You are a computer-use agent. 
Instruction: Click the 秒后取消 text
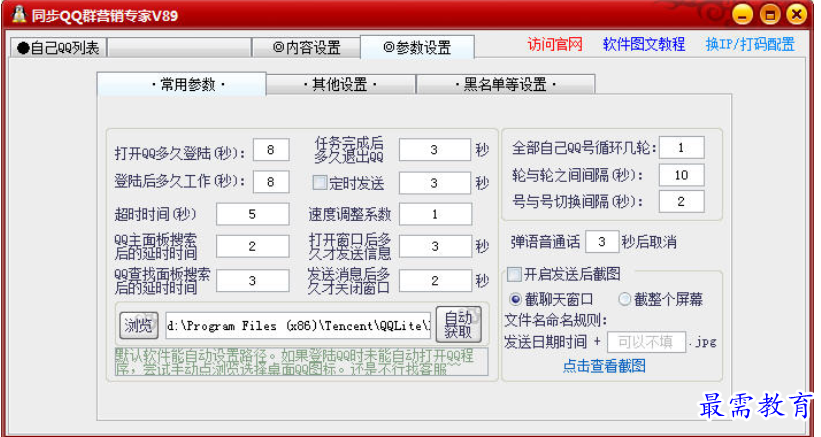coord(649,242)
